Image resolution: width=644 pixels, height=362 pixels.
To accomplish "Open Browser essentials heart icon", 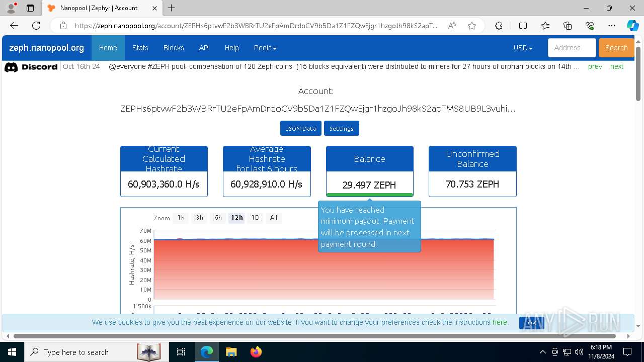I will (x=590, y=26).
